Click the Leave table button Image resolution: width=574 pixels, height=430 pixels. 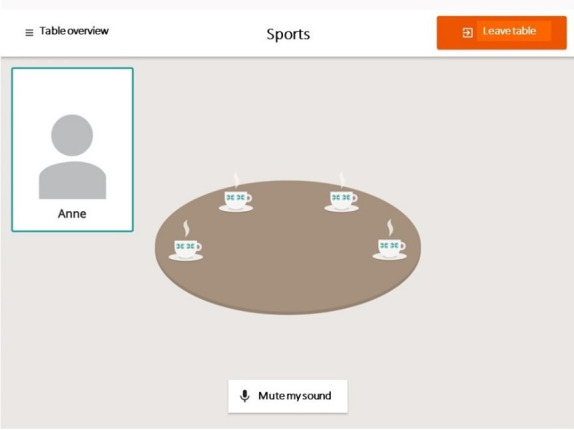pos(502,33)
